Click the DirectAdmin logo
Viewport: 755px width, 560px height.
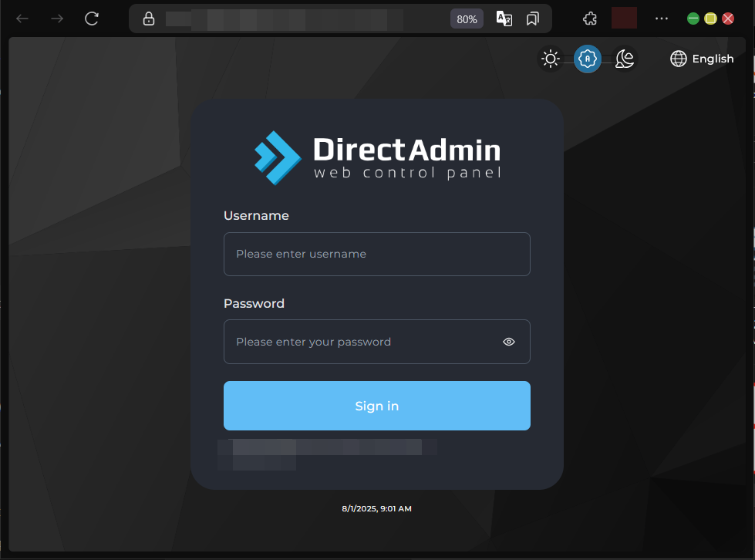click(378, 158)
